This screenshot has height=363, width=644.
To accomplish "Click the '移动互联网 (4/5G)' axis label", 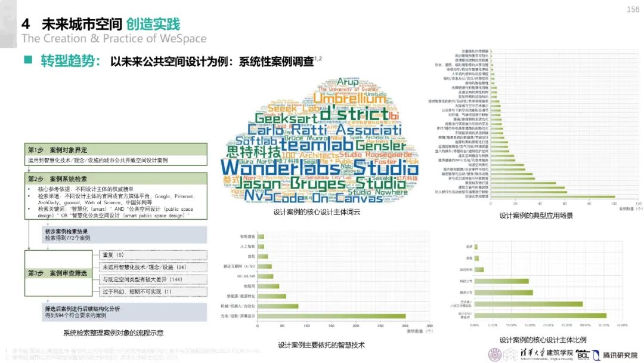I will (x=240, y=266).
